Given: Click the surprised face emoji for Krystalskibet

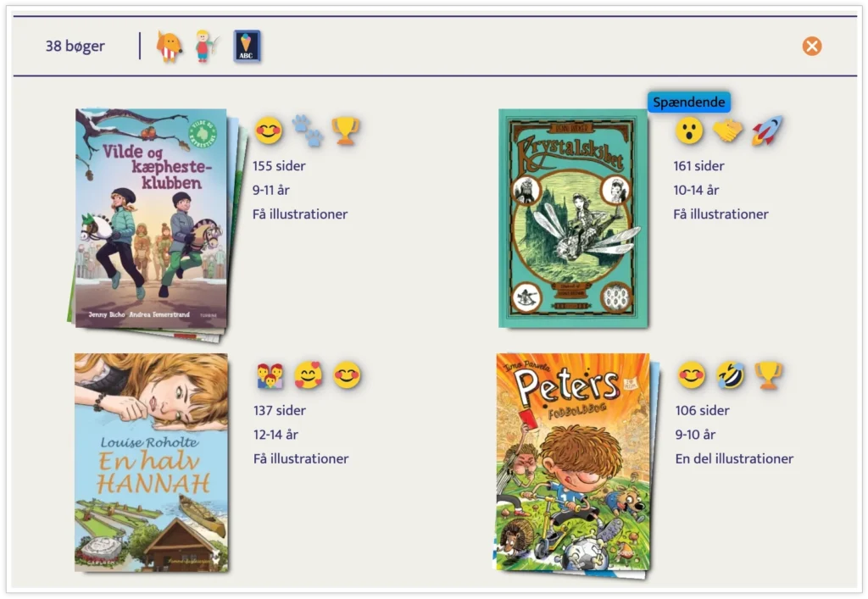Looking at the screenshot, I should click(x=689, y=130).
